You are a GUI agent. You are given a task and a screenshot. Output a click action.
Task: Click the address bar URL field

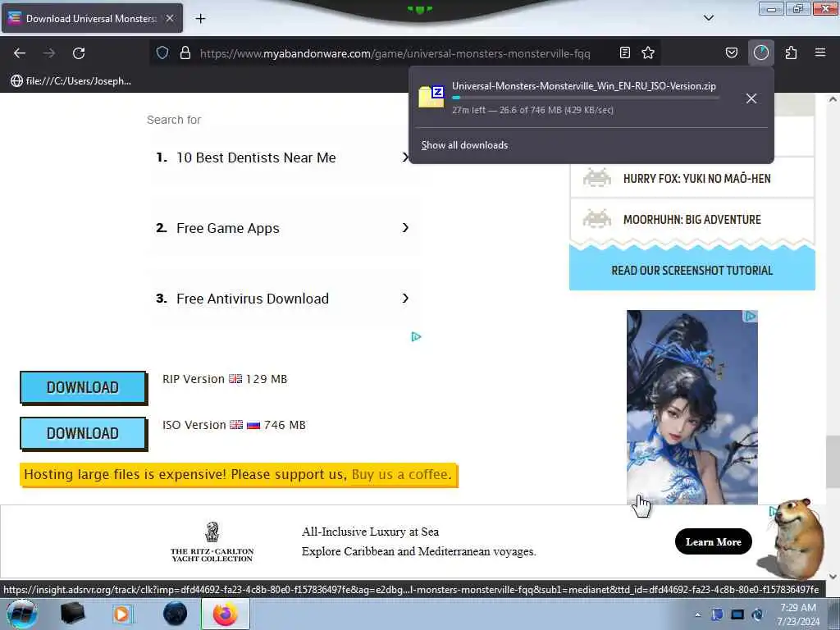coord(395,53)
